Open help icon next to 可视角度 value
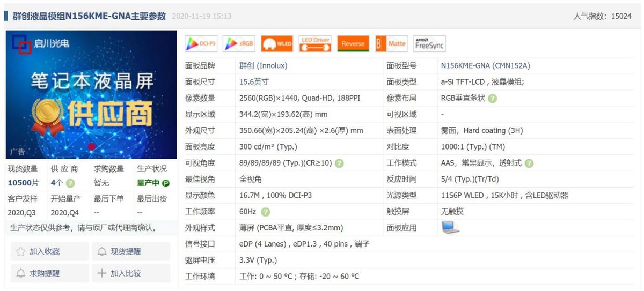The width and height of the screenshot is (644, 291). [x=340, y=163]
